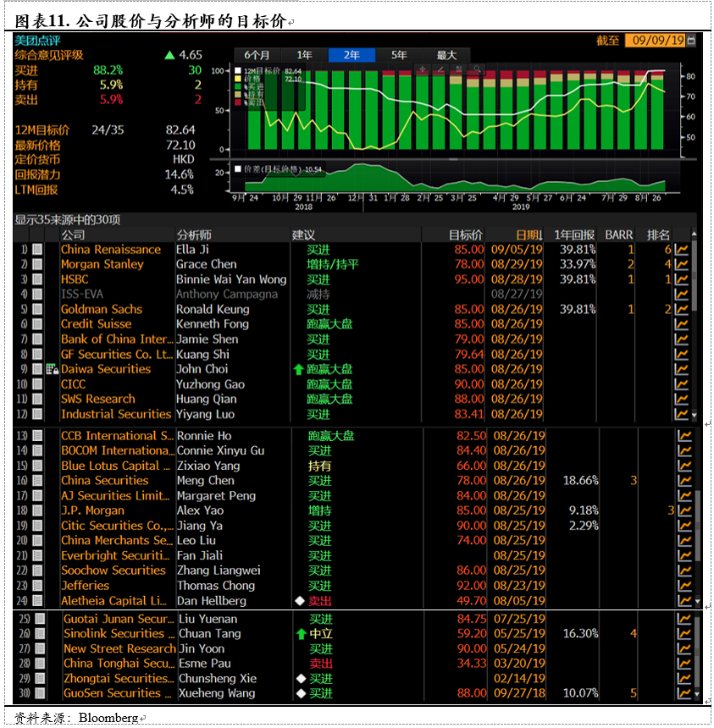Switch chart range to 1年 tab
This screenshot has width=714, height=728.
click(305, 55)
